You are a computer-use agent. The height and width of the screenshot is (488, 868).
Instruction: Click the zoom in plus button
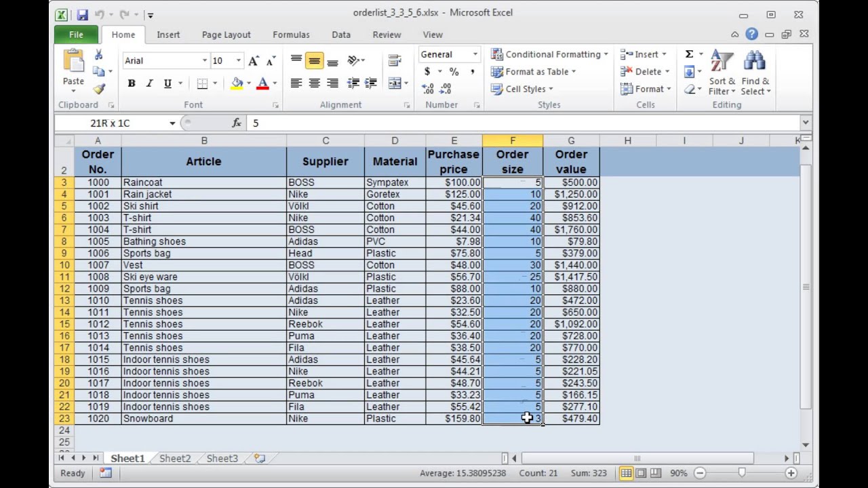point(791,473)
